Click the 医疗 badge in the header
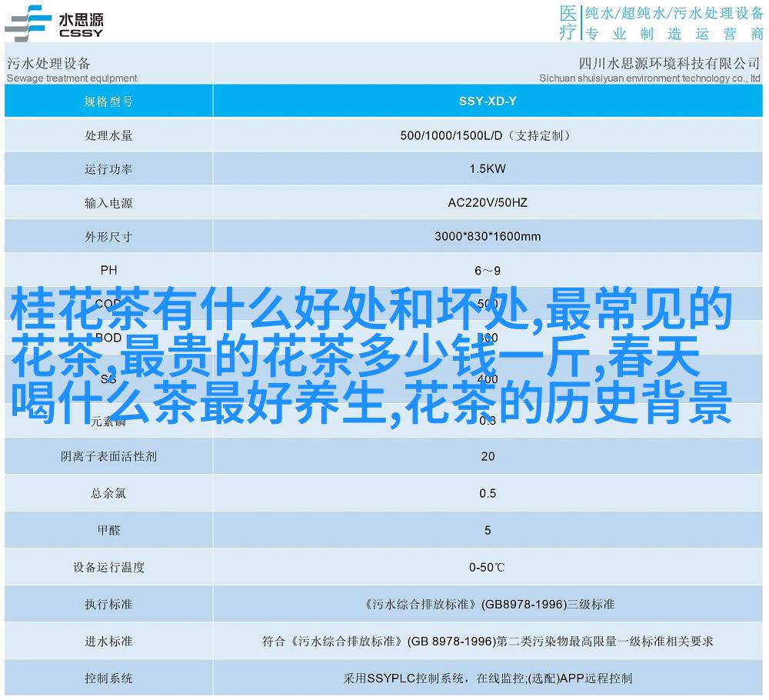The height and width of the screenshot is (700, 769). click(568, 22)
